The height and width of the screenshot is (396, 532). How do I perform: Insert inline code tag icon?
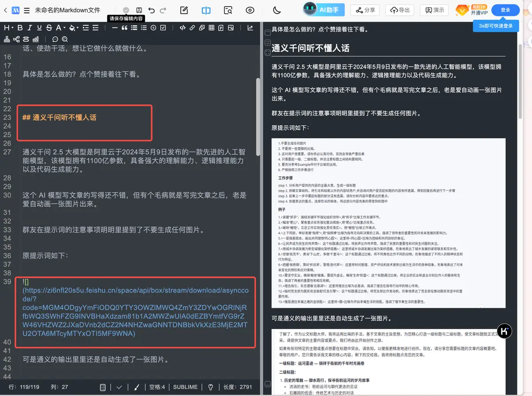183,28
